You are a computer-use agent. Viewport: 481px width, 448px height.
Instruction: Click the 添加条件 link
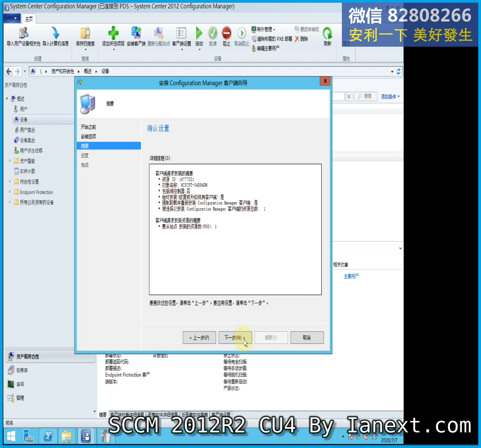[390, 97]
